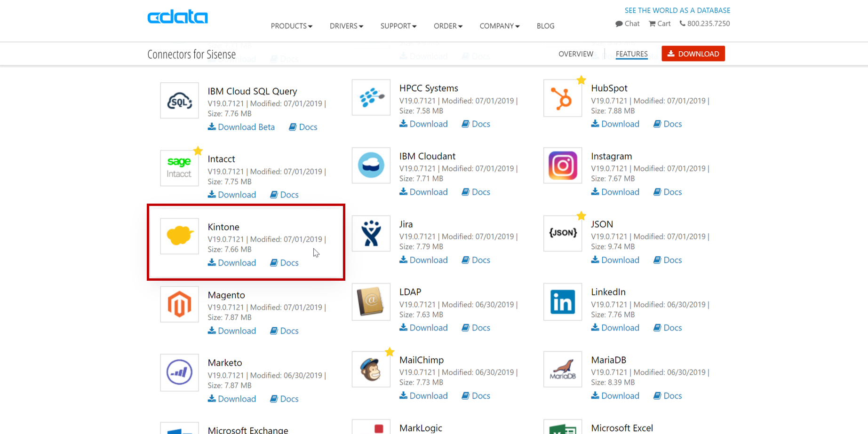Viewport: 868px width, 434px height.
Task: Download the Magento connector
Action: [x=232, y=331]
